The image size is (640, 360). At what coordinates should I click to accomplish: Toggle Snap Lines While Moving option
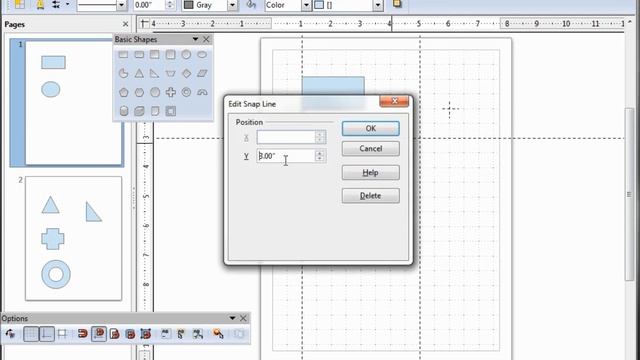click(x=62, y=334)
